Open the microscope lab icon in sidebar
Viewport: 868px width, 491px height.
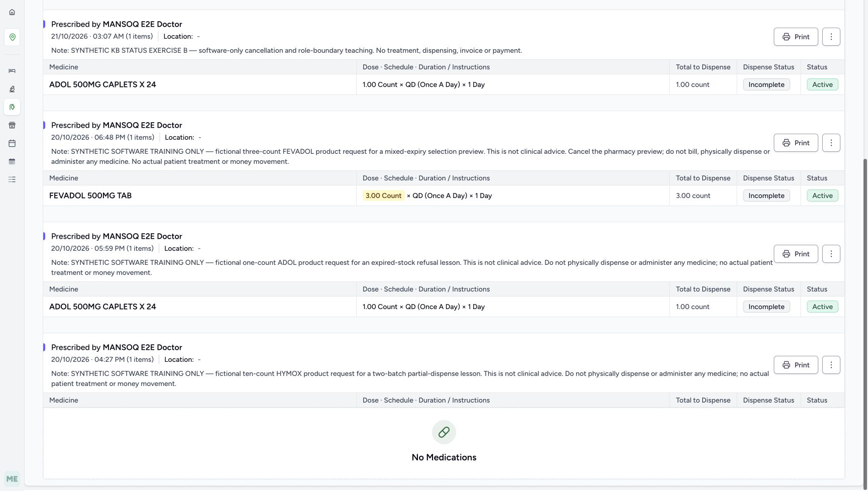pyautogui.click(x=12, y=89)
